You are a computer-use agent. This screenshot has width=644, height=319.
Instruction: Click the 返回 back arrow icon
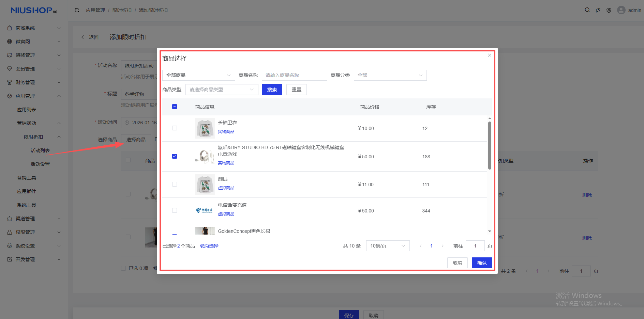(83, 37)
